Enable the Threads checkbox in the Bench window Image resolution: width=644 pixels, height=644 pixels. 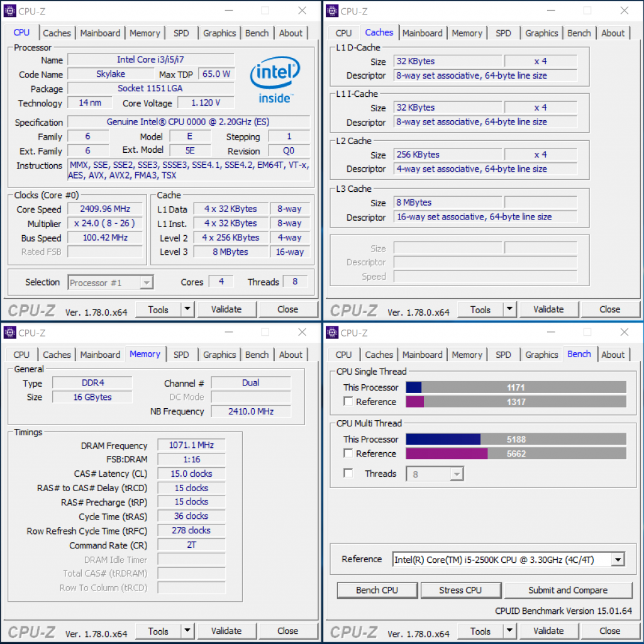click(348, 473)
